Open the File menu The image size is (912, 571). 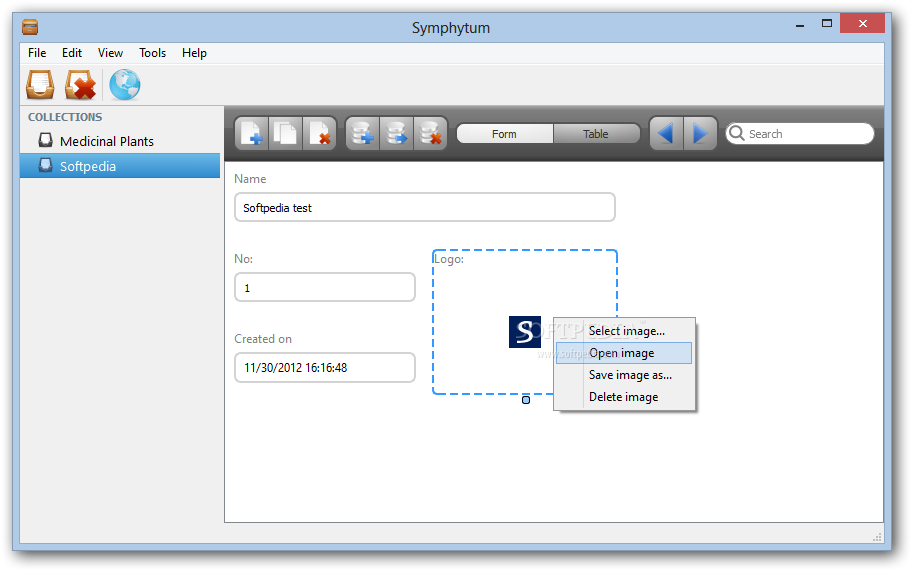[x=37, y=53]
